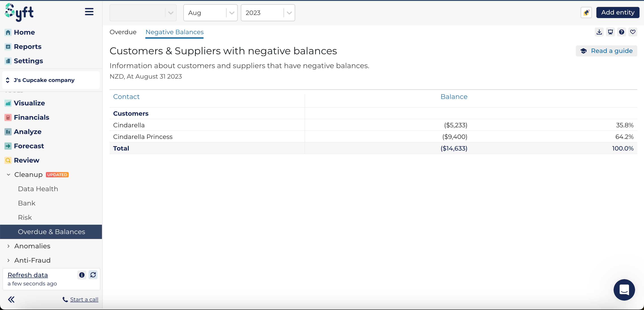Open the presentation mode icon
The width and height of the screenshot is (644, 310).
pos(610,32)
